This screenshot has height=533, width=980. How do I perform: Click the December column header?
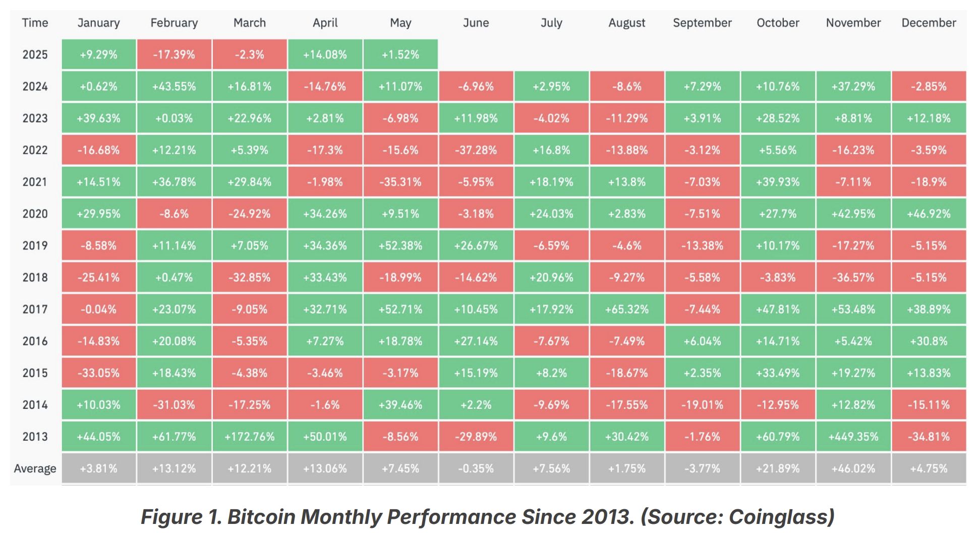(929, 23)
